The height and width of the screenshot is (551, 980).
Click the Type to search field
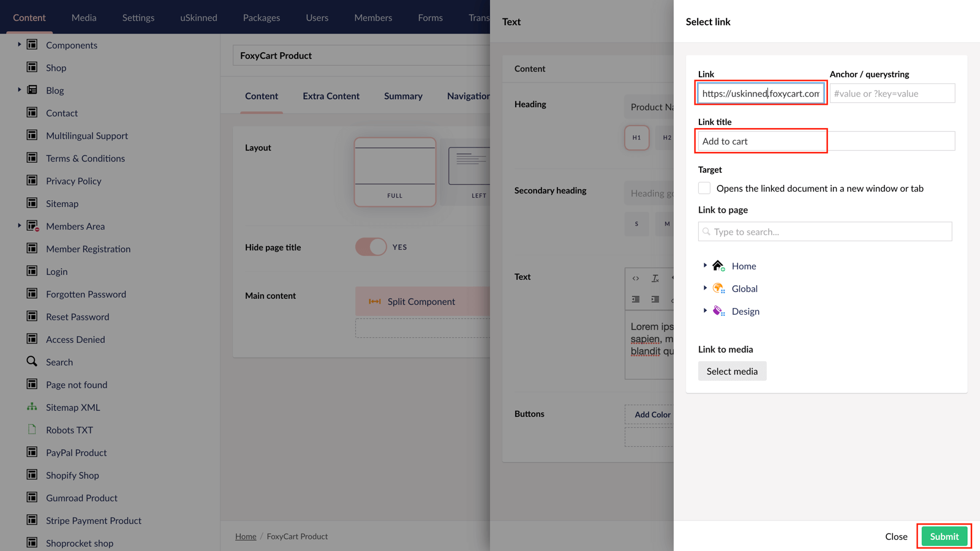tap(824, 231)
